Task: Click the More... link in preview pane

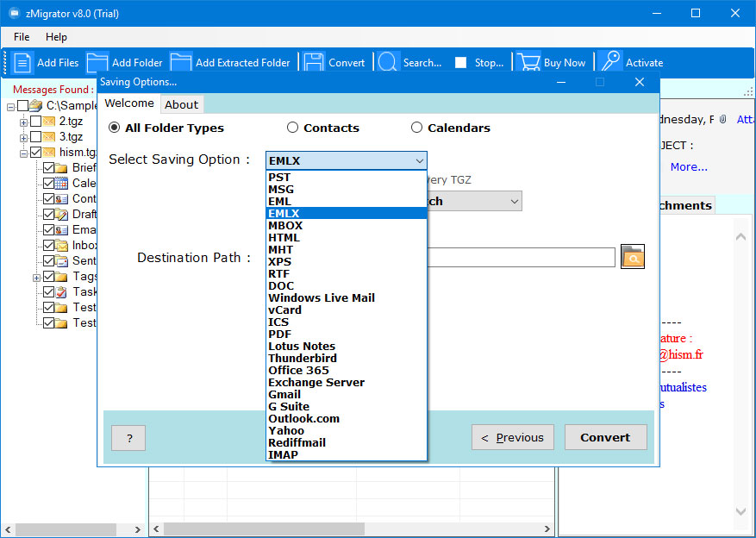Action: pyautogui.click(x=689, y=166)
